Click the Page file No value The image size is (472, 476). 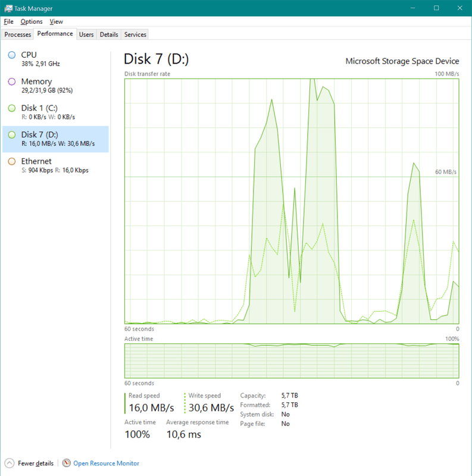click(285, 424)
